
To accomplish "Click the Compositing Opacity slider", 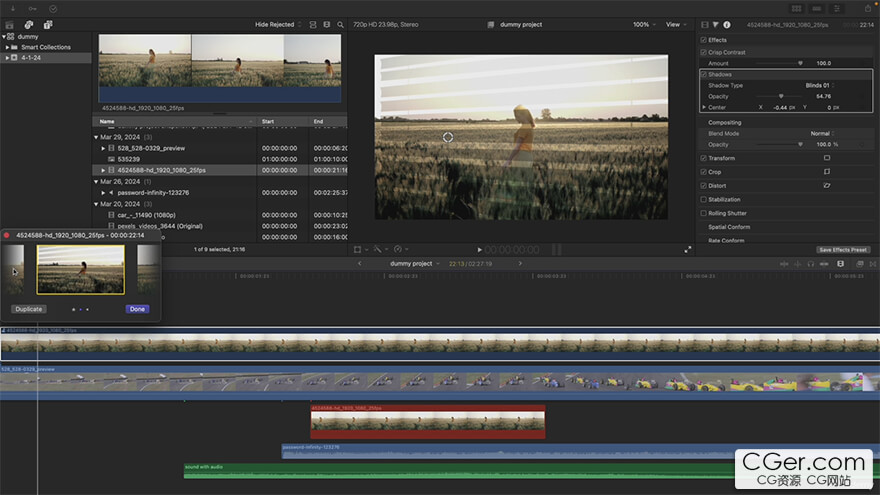I will tap(780, 145).
